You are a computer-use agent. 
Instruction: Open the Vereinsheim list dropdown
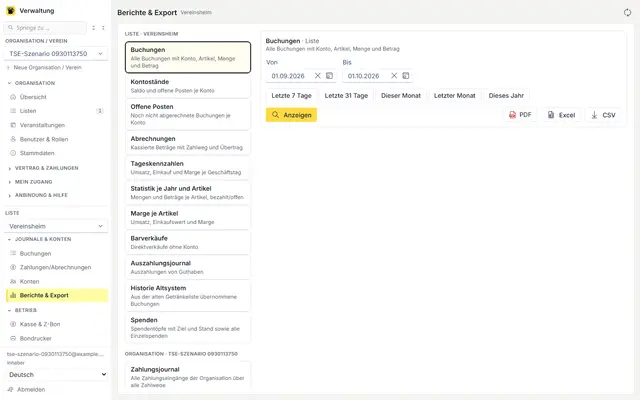pyautogui.click(x=56, y=226)
